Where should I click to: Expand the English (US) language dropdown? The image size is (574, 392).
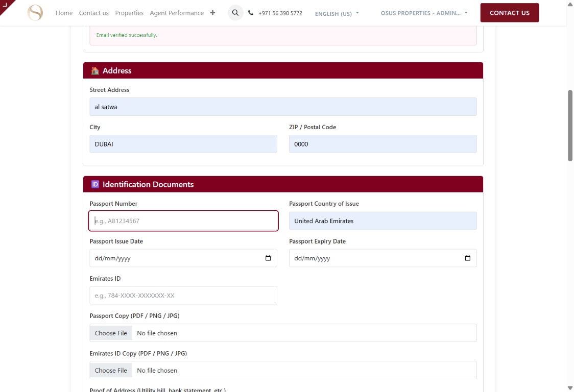[x=337, y=14]
